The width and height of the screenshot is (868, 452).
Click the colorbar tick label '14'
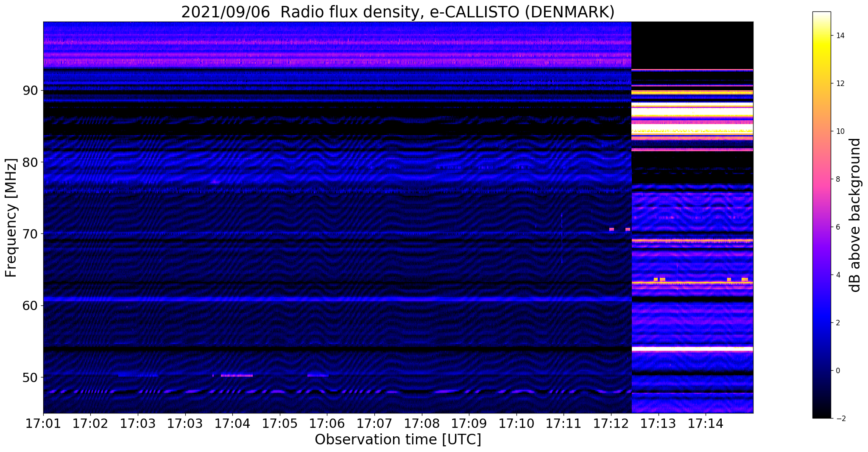click(840, 36)
